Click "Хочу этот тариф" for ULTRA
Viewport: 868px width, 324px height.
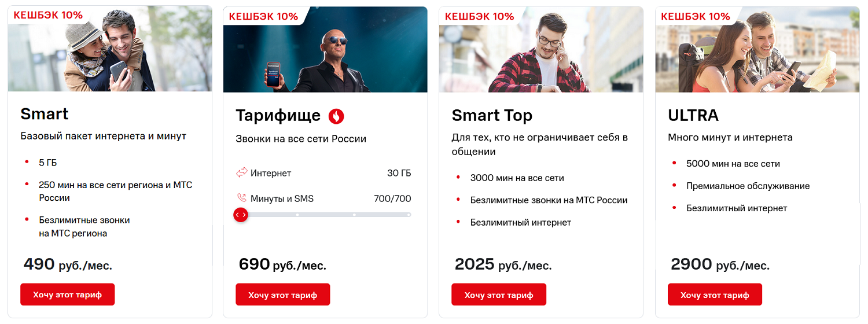[x=715, y=294]
